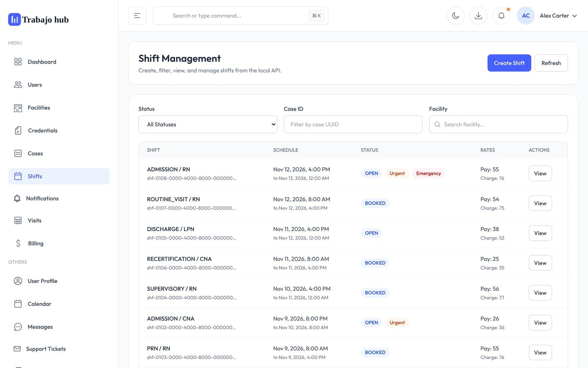
Task: Navigate to Credentials in sidebar
Action: click(59, 130)
